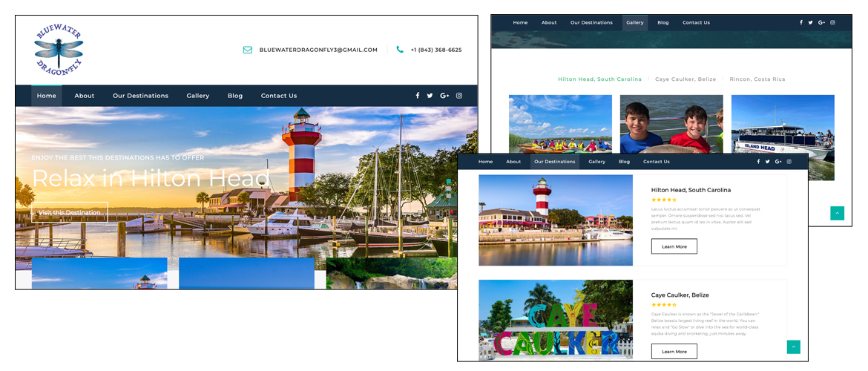Screen dimensions: 868x371
Task: Select the Rincon, Costa Rica gallery filter
Action: tap(757, 79)
